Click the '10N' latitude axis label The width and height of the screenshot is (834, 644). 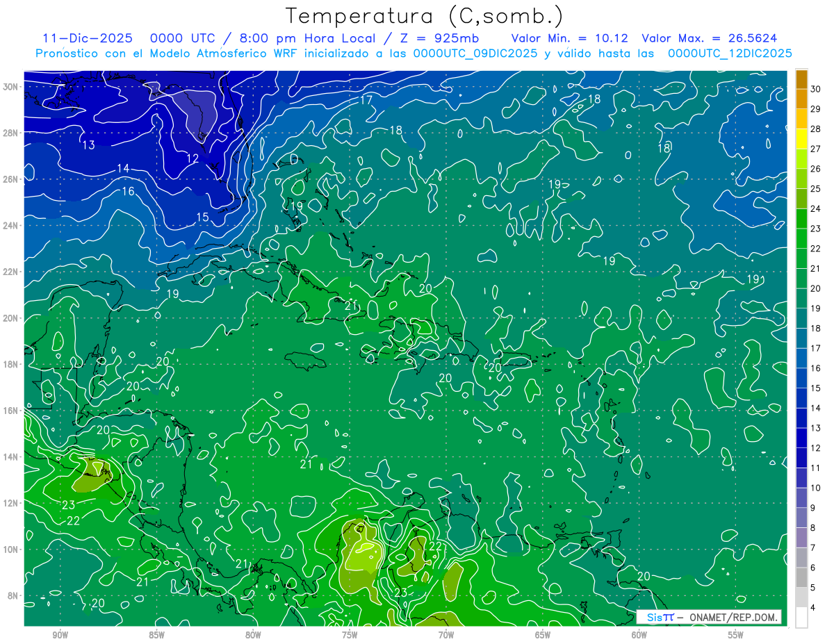(x=10, y=550)
